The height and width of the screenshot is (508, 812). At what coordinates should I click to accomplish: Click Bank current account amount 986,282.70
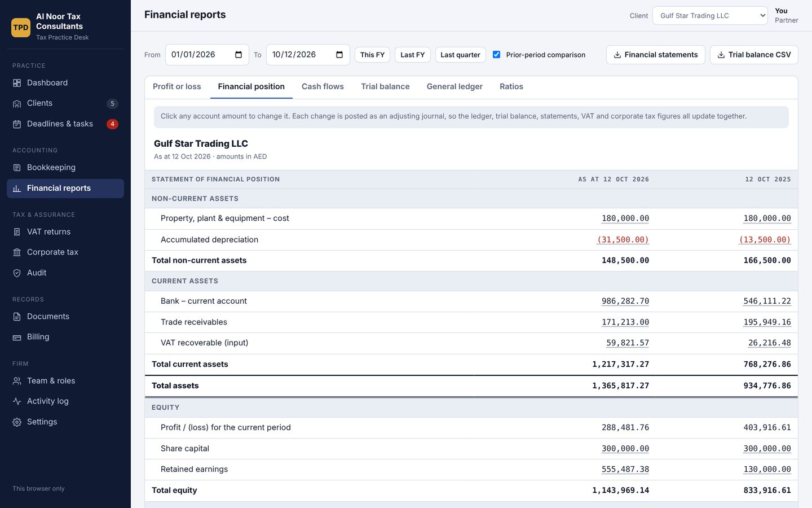click(x=625, y=301)
